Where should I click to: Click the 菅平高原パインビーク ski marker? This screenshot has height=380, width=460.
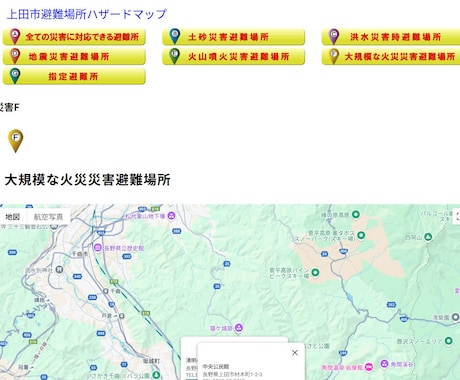[x=315, y=272]
